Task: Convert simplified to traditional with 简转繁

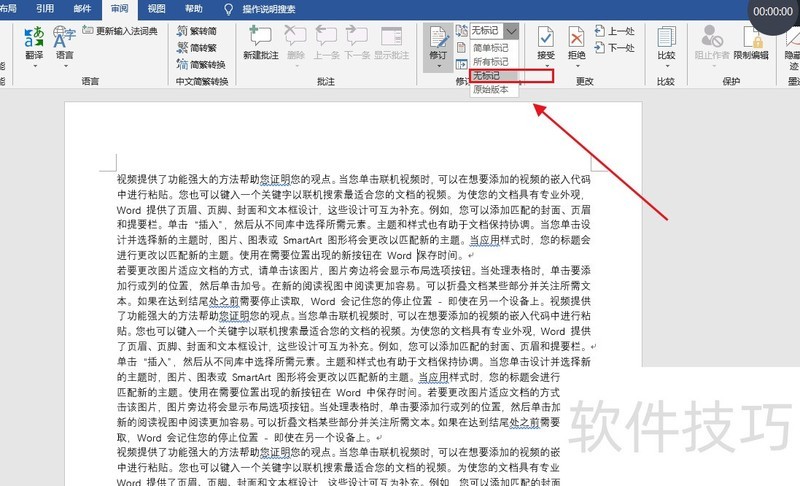Action: point(196,47)
